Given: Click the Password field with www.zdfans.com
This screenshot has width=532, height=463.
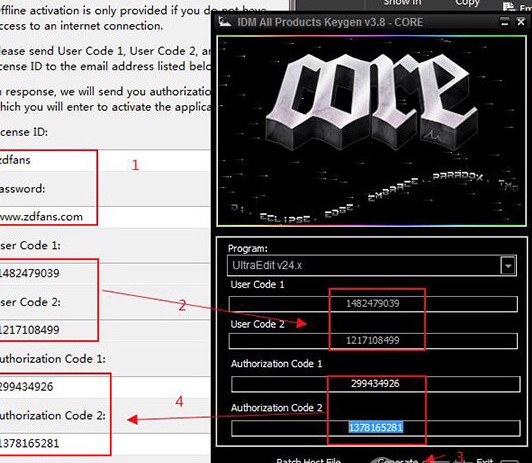Looking at the screenshot, I should [x=105, y=217].
